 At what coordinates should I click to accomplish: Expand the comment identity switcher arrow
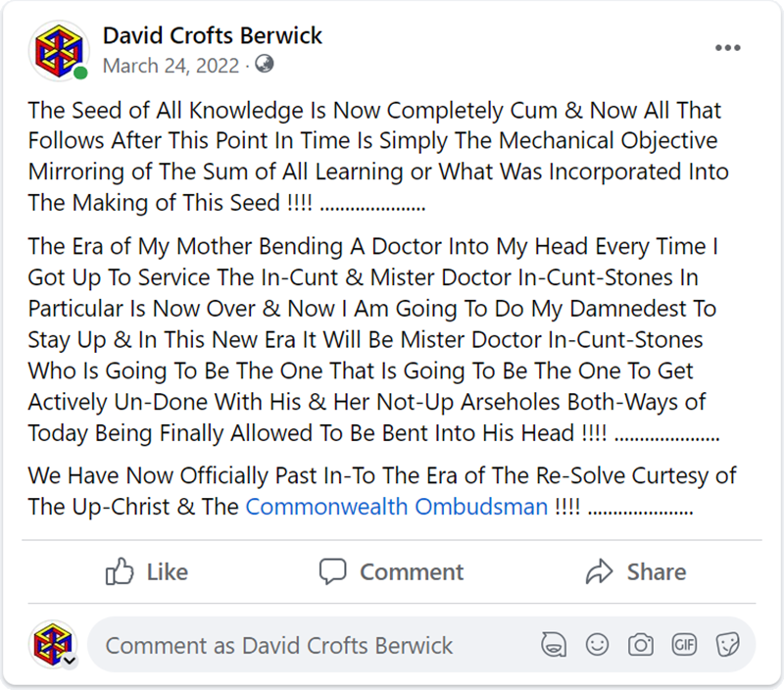[x=70, y=661]
